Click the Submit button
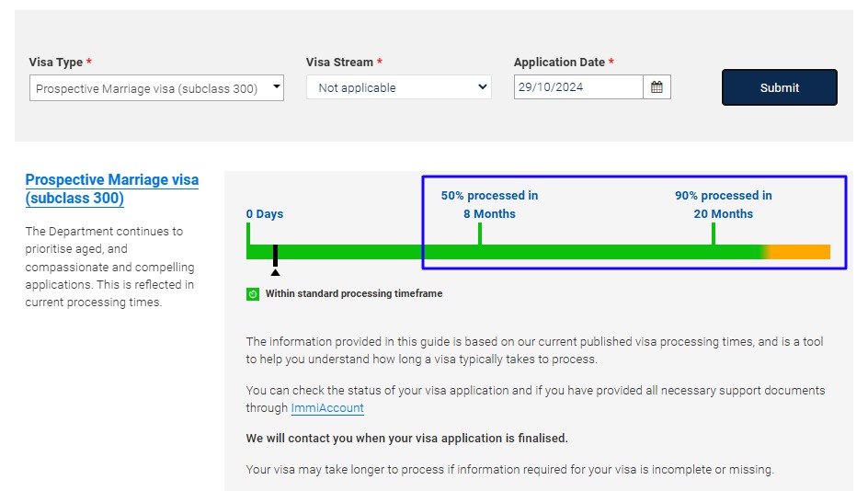 [780, 87]
